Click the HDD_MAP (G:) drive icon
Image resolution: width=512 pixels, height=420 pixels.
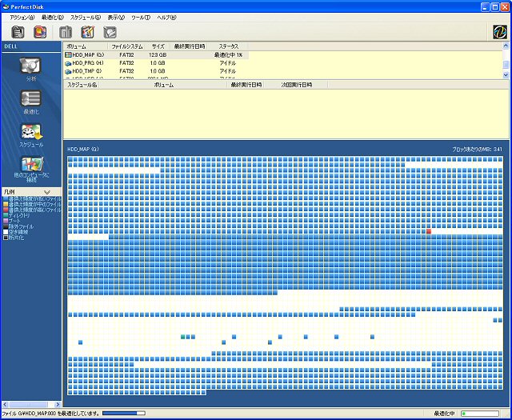[x=68, y=55]
